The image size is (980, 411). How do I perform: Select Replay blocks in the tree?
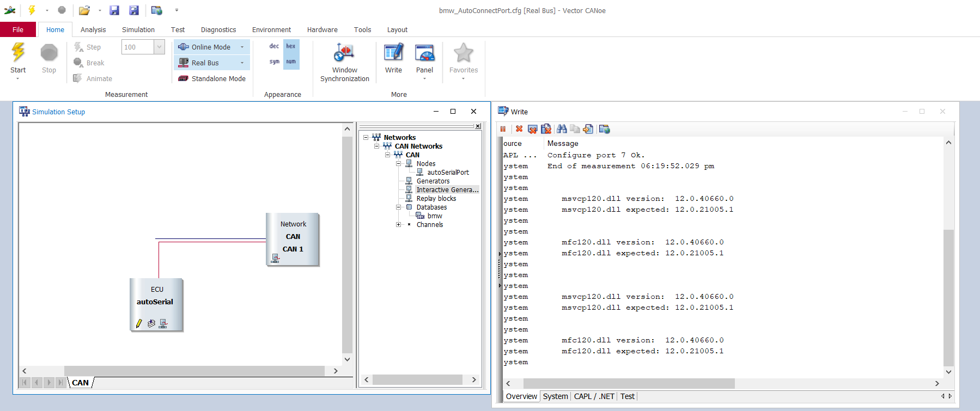pos(436,199)
